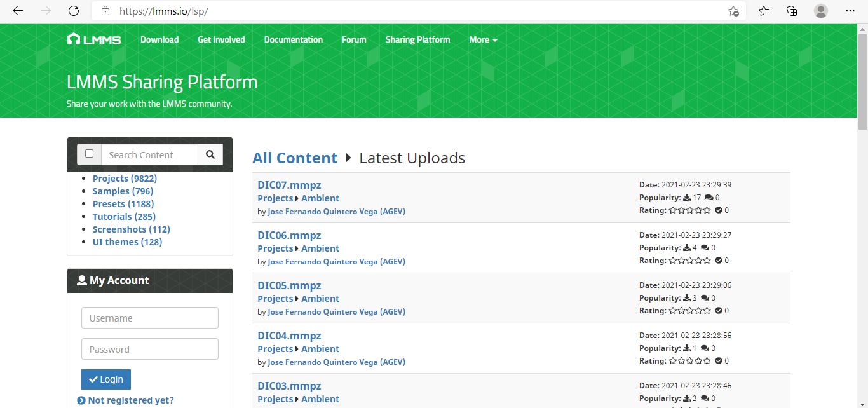Open the DIC05.mmpz project link
Screen dimensions: 868x408
pos(289,285)
